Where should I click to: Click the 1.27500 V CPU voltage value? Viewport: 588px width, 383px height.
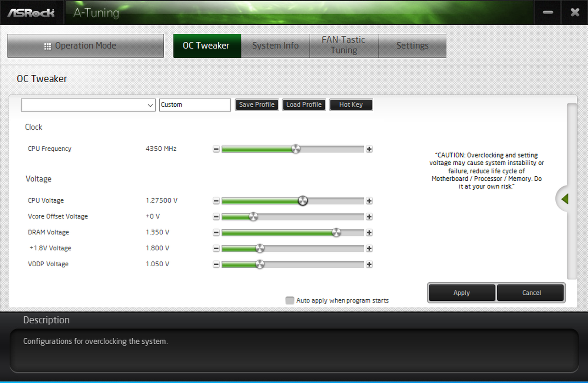coord(161,200)
